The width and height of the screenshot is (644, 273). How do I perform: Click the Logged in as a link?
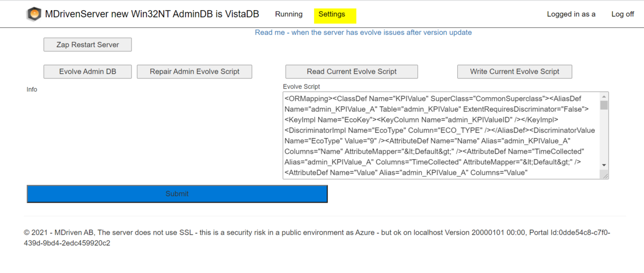571,15
